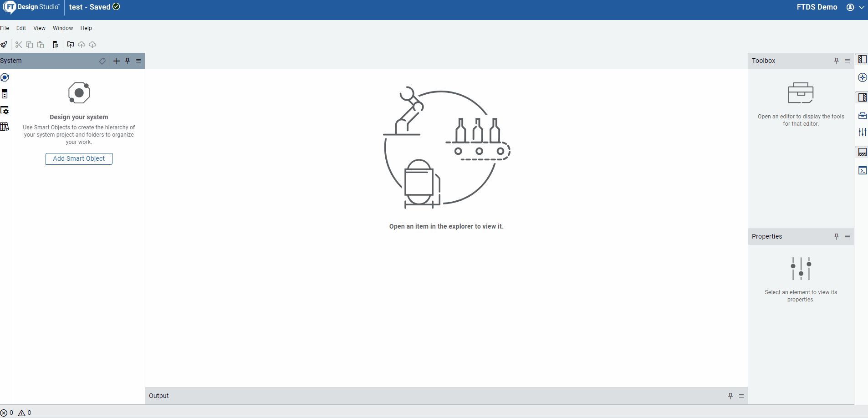Click the tag icon in System header
The image size is (868, 418).
click(102, 61)
